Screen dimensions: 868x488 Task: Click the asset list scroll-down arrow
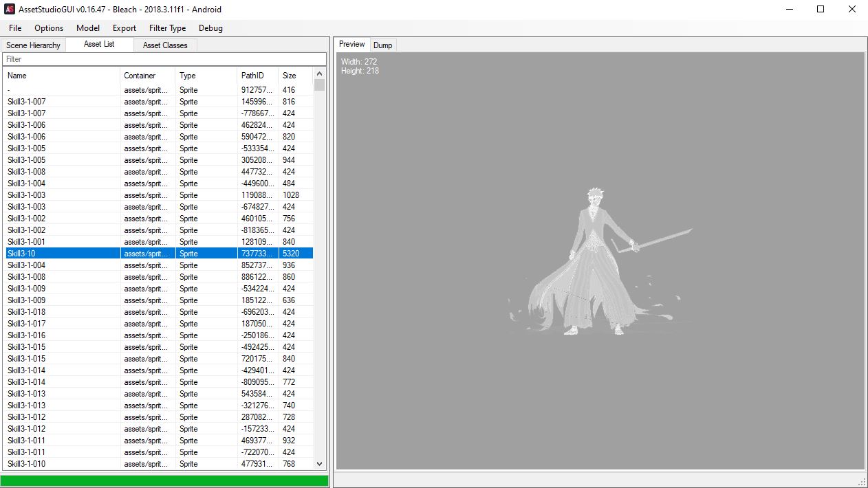[319, 465]
